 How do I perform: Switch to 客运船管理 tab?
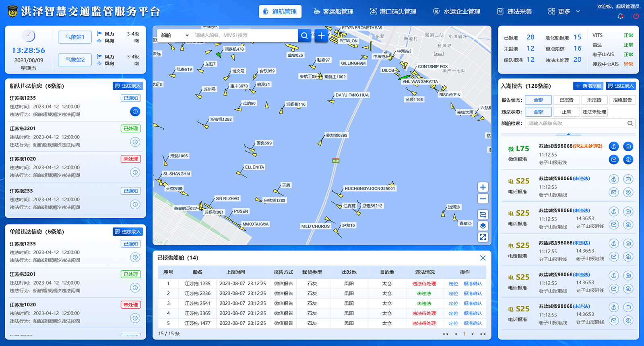333,12
